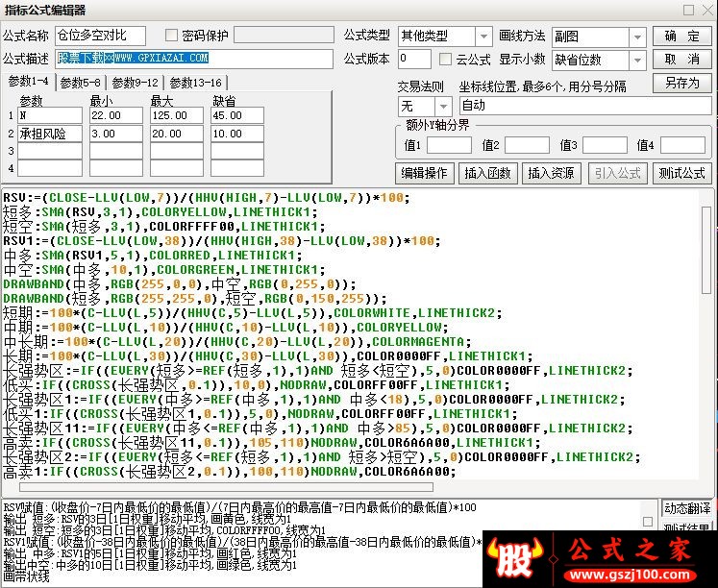This screenshot has width=718, height=588.
Task: Click the minimum value 22.00 field
Action: click(116, 115)
